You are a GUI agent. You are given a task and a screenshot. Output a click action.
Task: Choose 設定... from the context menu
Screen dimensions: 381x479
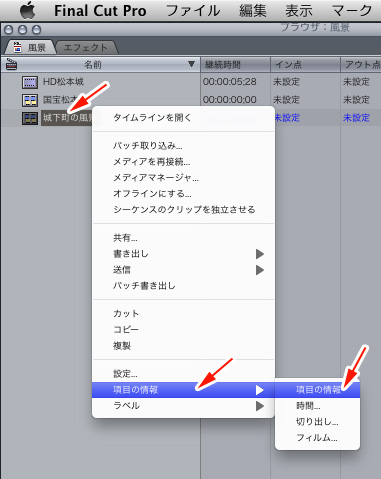(183, 374)
